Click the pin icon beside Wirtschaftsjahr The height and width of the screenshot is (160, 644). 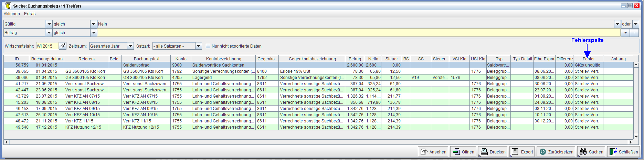(63, 46)
